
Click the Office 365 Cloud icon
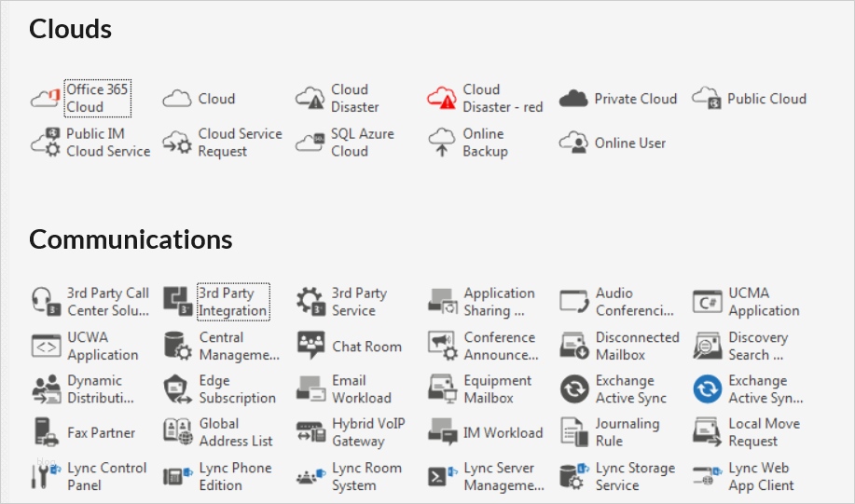tap(45, 99)
